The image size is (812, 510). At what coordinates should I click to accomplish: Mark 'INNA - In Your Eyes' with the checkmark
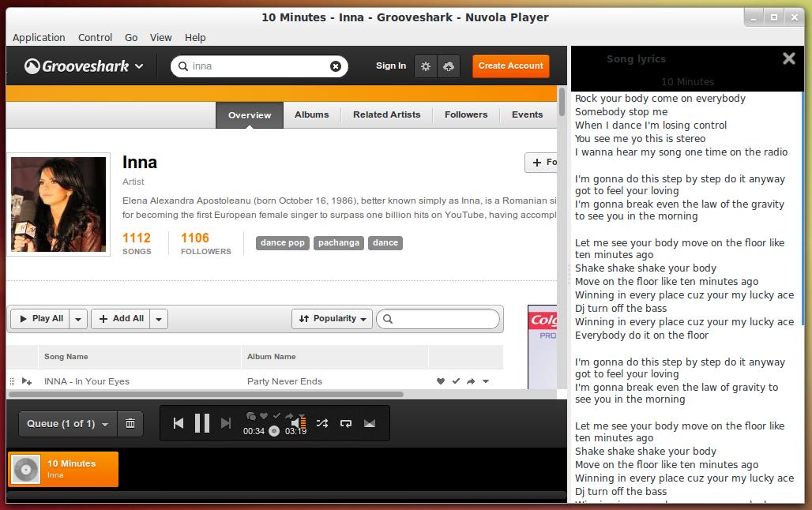[x=456, y=381]
